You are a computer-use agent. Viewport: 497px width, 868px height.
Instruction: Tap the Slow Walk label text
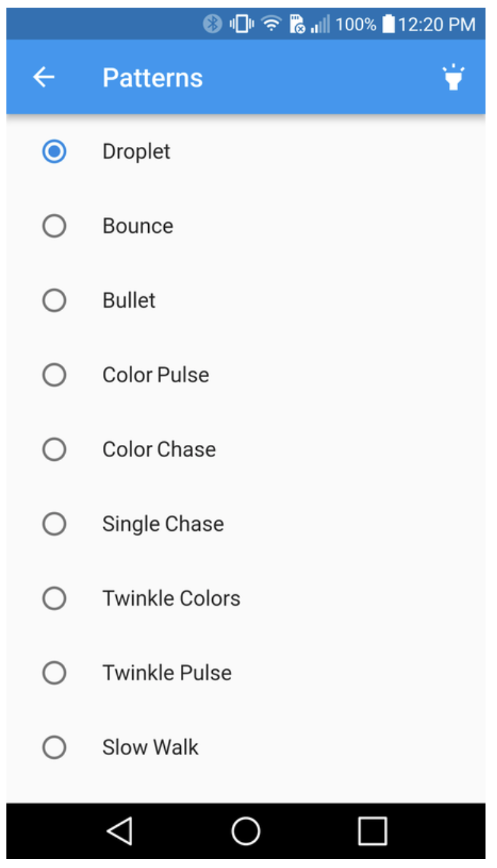[x=150, y=747]
